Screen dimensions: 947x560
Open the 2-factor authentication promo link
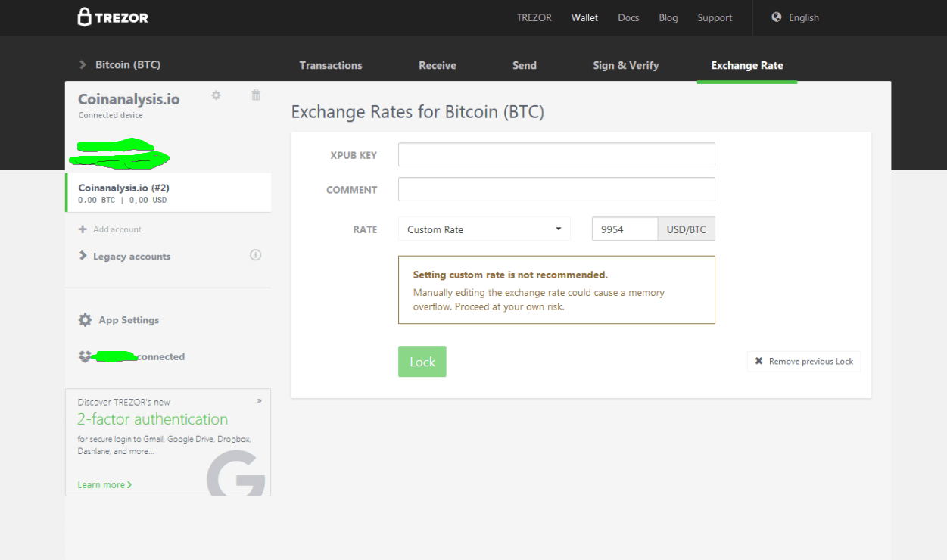[x=152, y=418]
